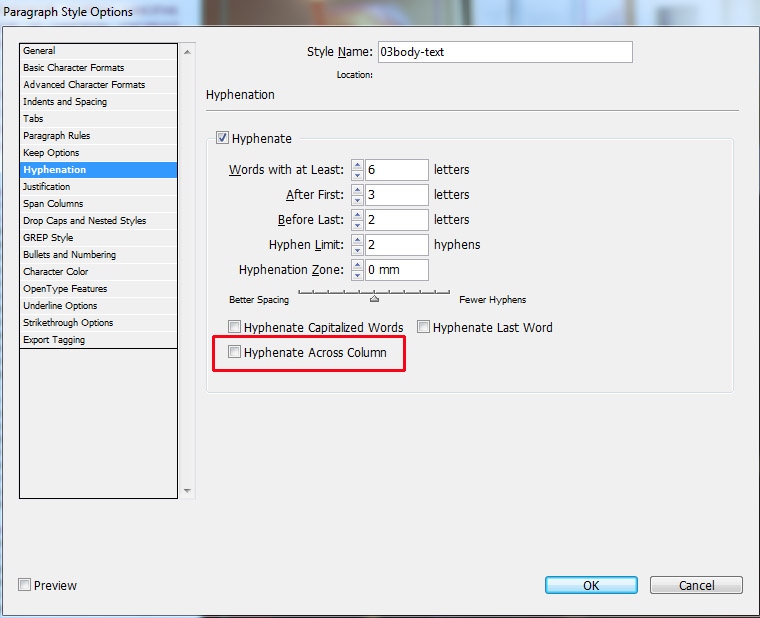Decrease After First letters value
Image resolution: width=760 pixels, height=618 pixels.
pos(357,200)
